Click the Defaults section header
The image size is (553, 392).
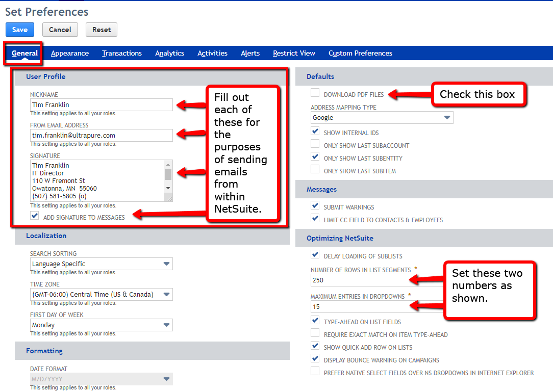tap(320, 76)
